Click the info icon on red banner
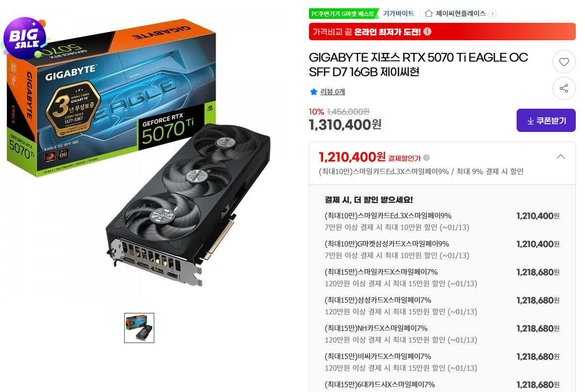The width and height of the screenshot is (585, 392). (x=427, y=32)
